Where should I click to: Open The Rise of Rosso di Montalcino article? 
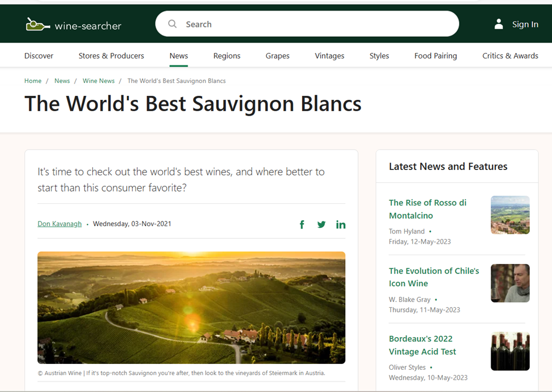(x=428, y=209)
